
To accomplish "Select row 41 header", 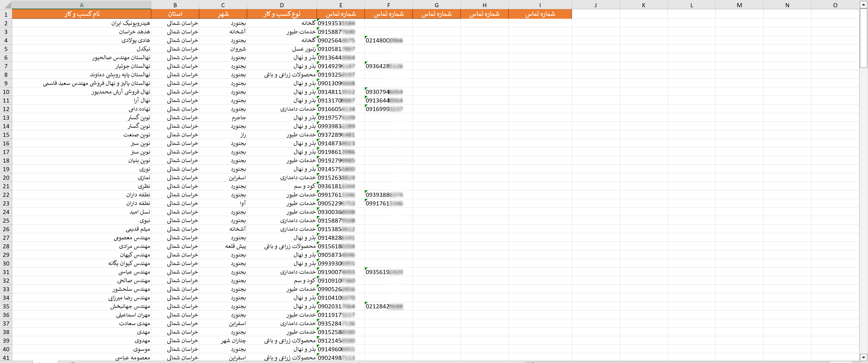I will [6, 358].
